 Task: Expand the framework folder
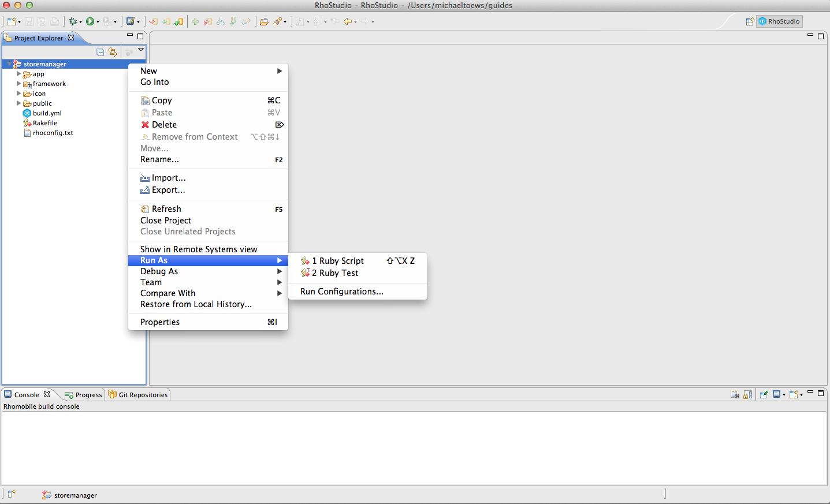[18, 84]
